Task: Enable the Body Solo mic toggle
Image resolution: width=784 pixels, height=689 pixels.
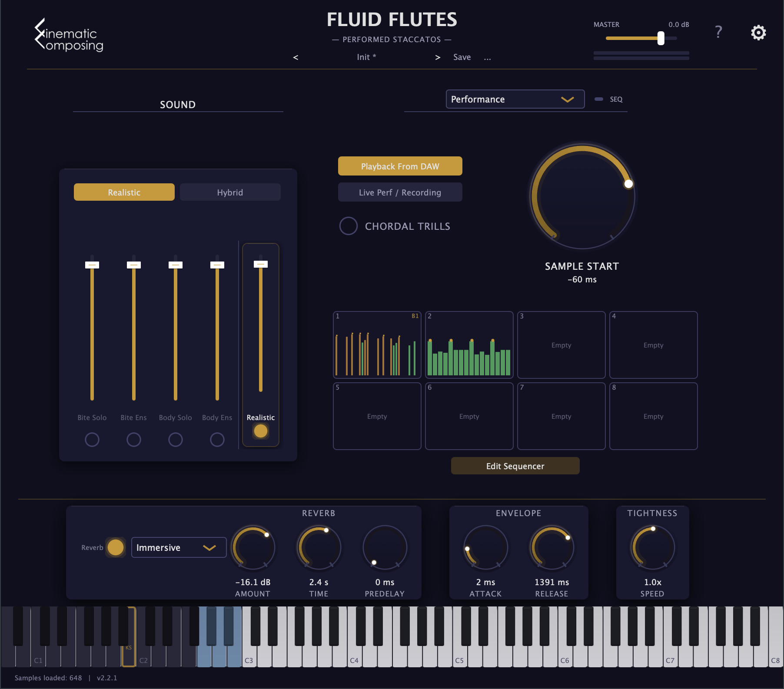Action: 176,440
